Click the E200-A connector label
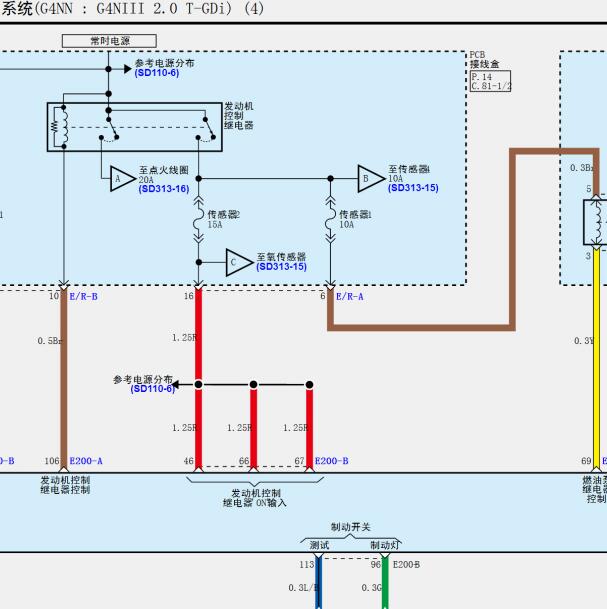The height and width of the screenshot is (609, 607). tap(86, 461)
